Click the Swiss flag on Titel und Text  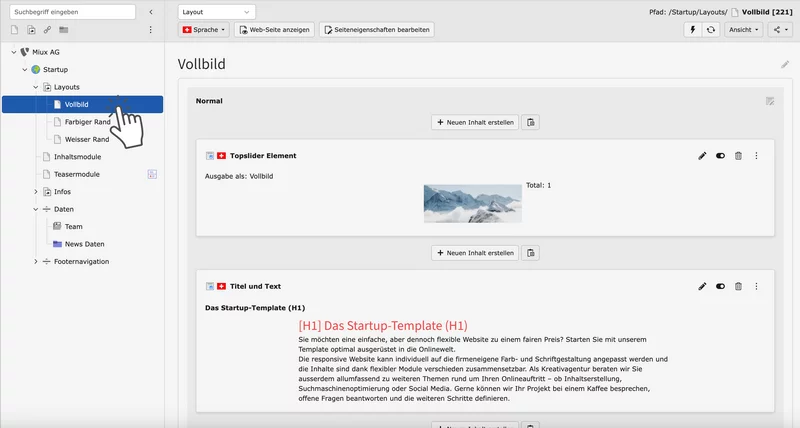tap(221, 286)
